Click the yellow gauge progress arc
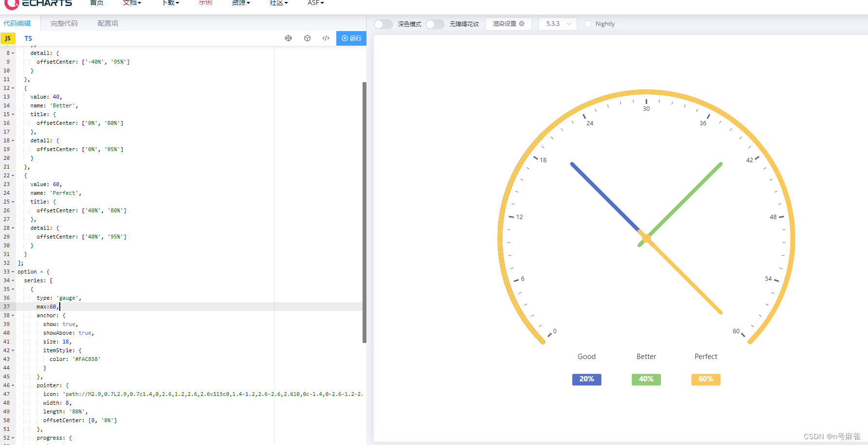Viewport: 868px width, 445px height. coord(646,92)
